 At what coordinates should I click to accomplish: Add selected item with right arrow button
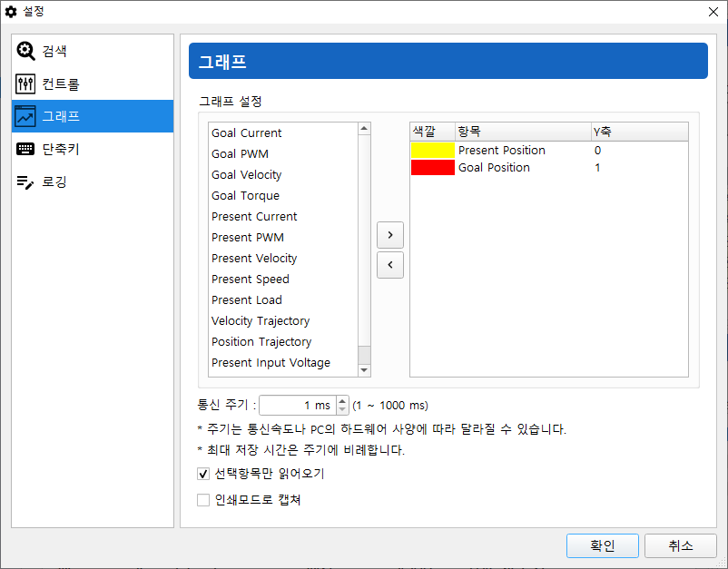coord(390,235)
